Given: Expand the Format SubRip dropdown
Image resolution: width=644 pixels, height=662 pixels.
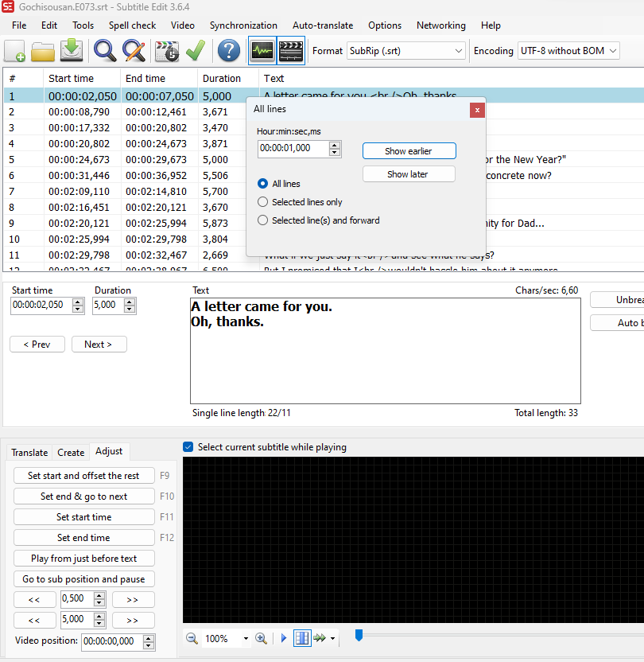Looking at the screenshot, I should (406, 51).
